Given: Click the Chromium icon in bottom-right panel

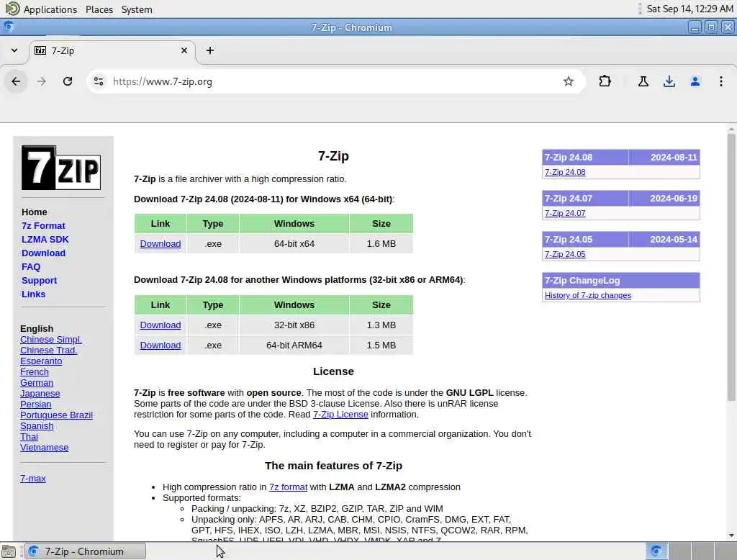Looking at the screenshot, I should [656, 551].
